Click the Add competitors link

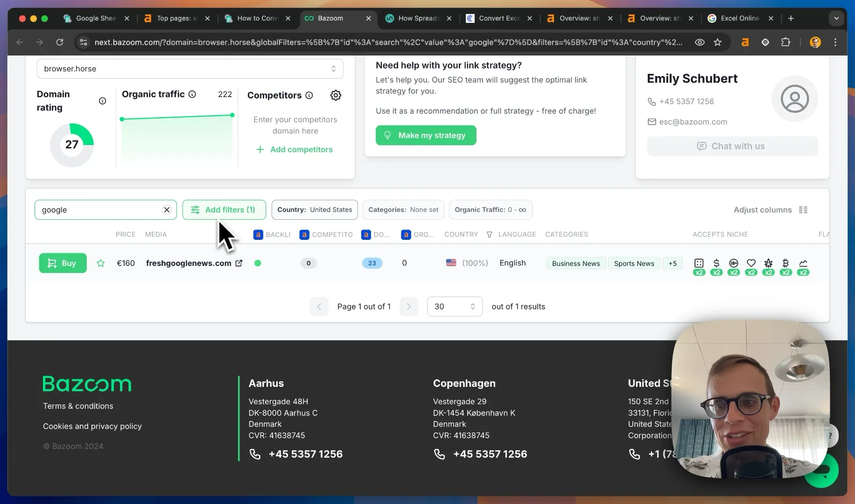click(x=294, y=149)
